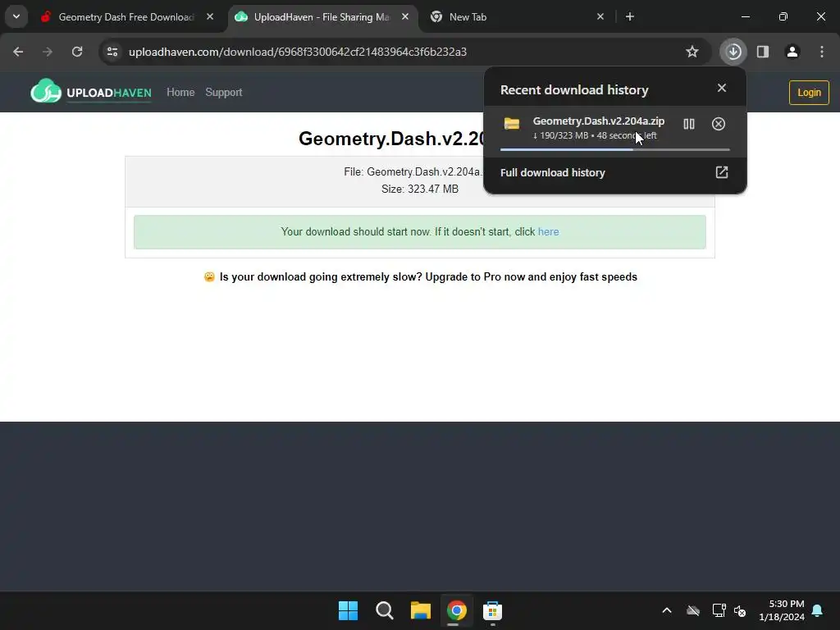Open the clock showing 5:30 PM
Screen dimensions: 840x630
click(782, 610)
